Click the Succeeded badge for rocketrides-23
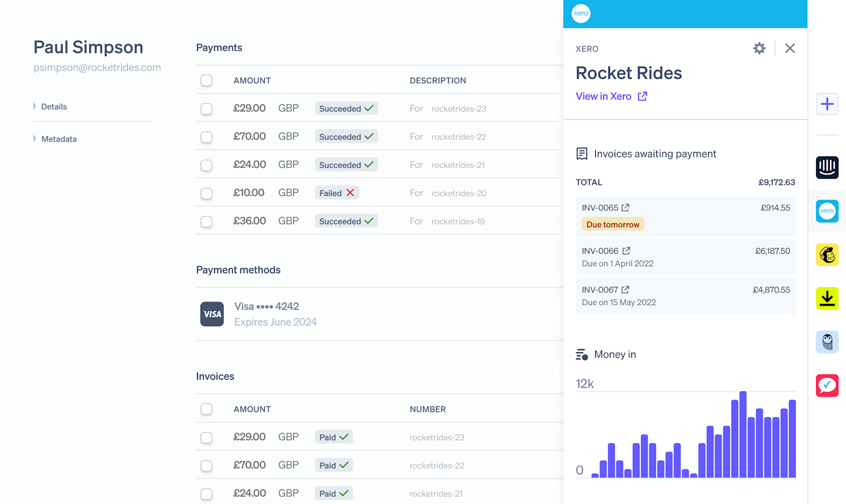The width and height of the screenshot is (846, 504). (x=346, y=109)
